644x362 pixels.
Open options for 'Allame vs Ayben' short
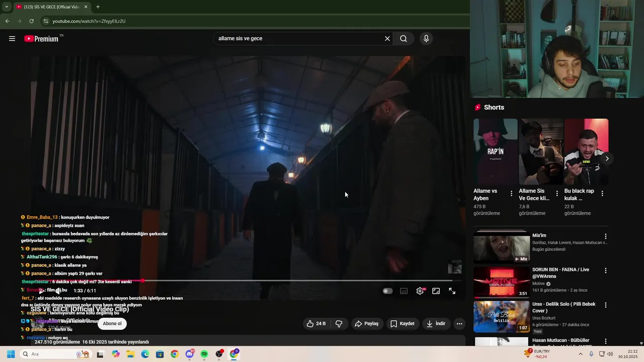pos(512,194)
